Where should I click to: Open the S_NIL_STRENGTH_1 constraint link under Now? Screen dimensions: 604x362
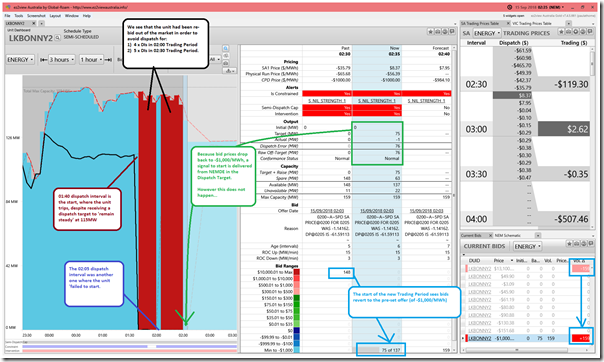pos(376,101)
